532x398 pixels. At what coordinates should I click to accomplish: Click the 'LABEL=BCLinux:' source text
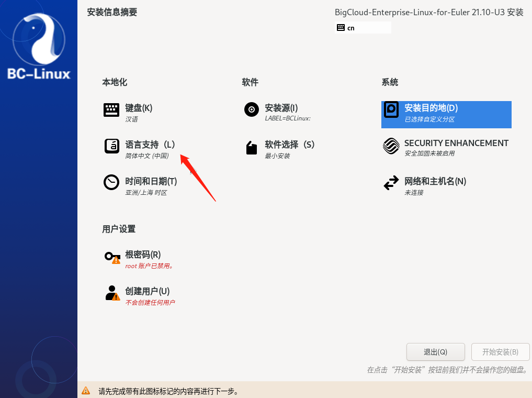[288, 118]
